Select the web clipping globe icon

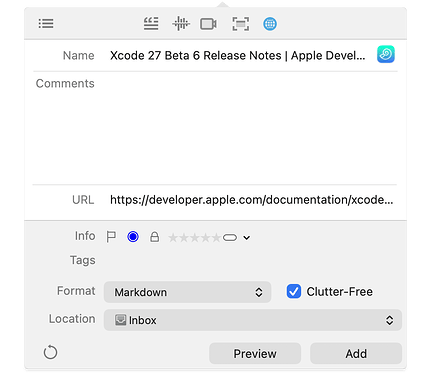[x=270, y=24]
